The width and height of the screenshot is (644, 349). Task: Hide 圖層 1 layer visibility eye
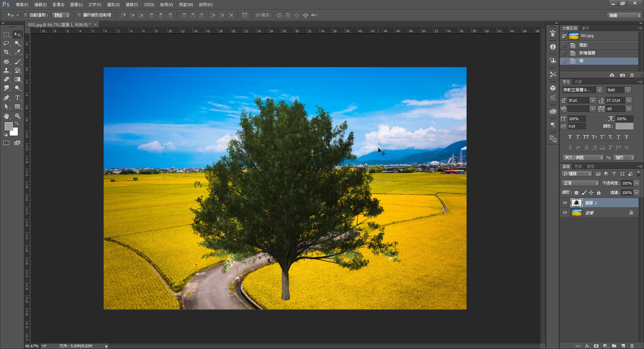pyautogui.click(x=565, y=203)
